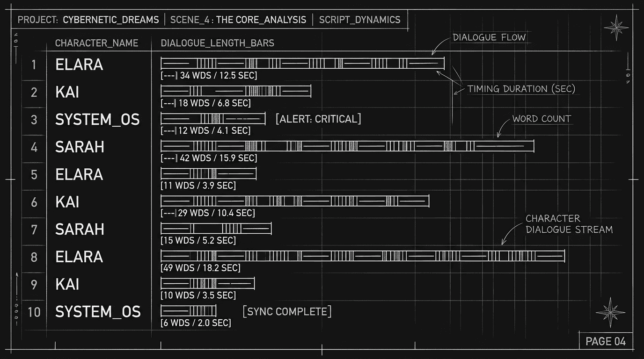Collapse SARAH's dialogue stream on line 4
Viewport: 644px width, 359px height.
tap(347, 146)
